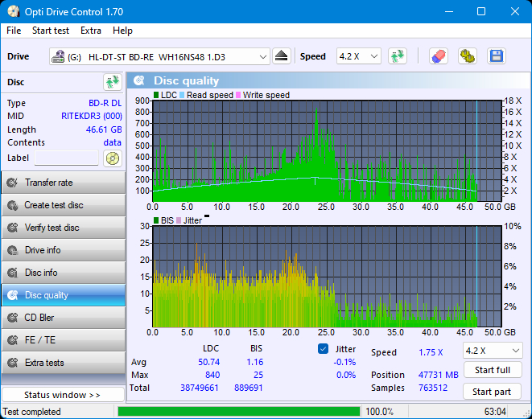
Task: Click the eraser (erase disc) icon
Action: tap(439, 56)
